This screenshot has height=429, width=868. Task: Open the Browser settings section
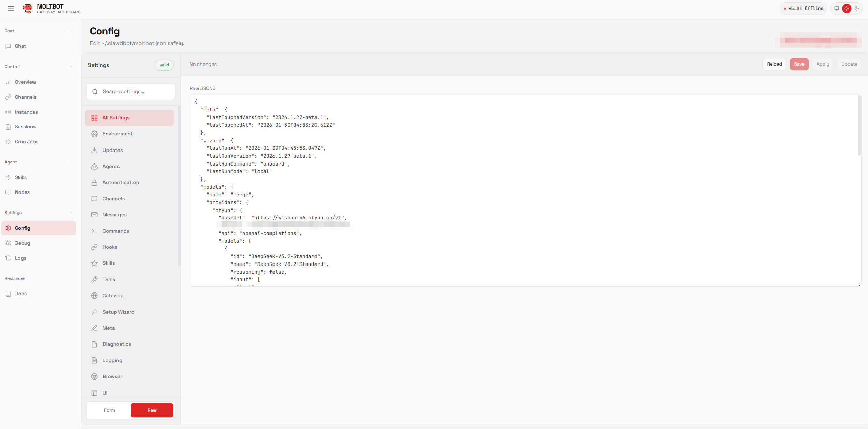point(112,376)
